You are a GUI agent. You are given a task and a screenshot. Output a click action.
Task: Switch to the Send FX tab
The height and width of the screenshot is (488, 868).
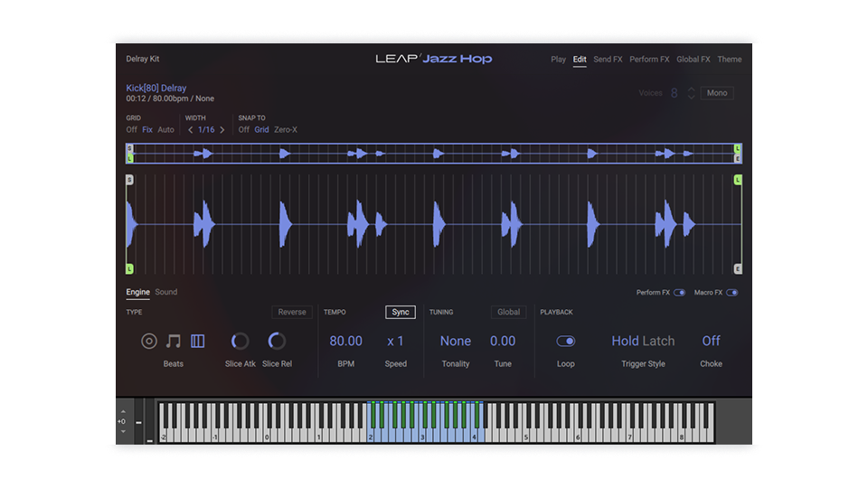coord(608,60)
